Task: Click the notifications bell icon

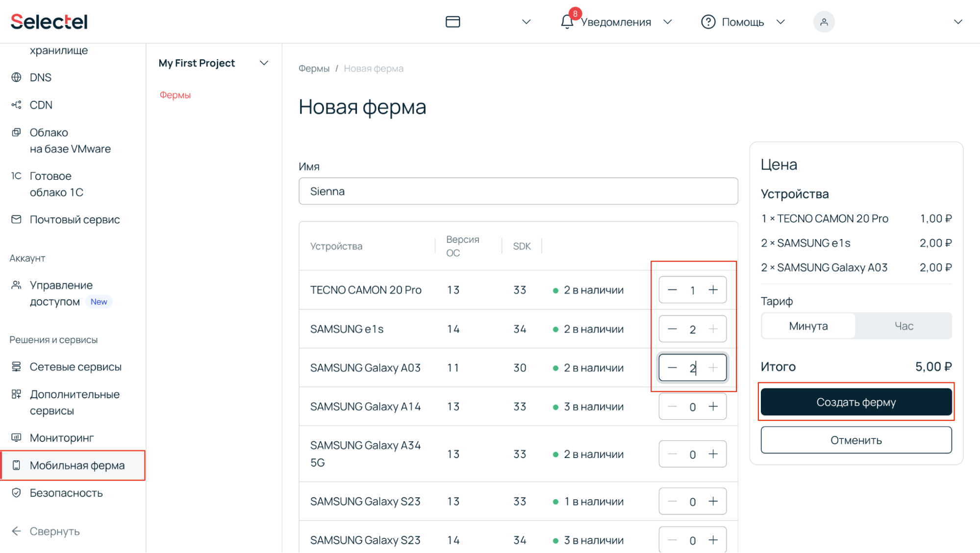Action: (567, 22)
